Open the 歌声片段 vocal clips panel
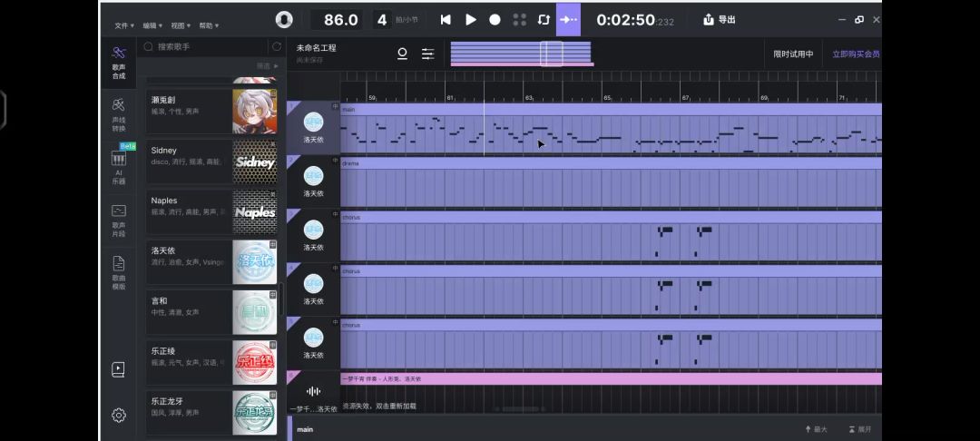Viewport: 980px width, 441px height. [119, 217]
